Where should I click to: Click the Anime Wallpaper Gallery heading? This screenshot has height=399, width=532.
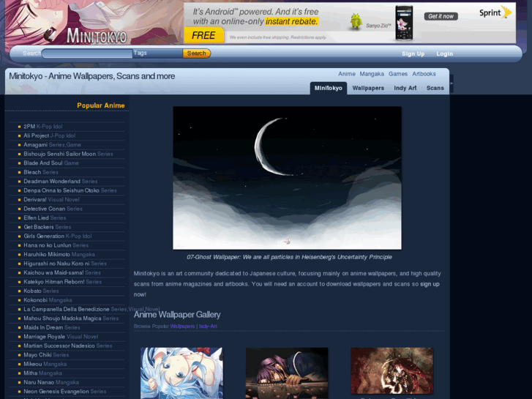point(177,315)
